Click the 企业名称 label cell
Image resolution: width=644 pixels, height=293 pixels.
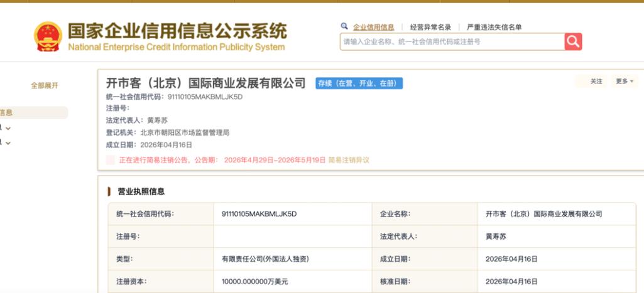pyautogui.click(x=425, y=214)
